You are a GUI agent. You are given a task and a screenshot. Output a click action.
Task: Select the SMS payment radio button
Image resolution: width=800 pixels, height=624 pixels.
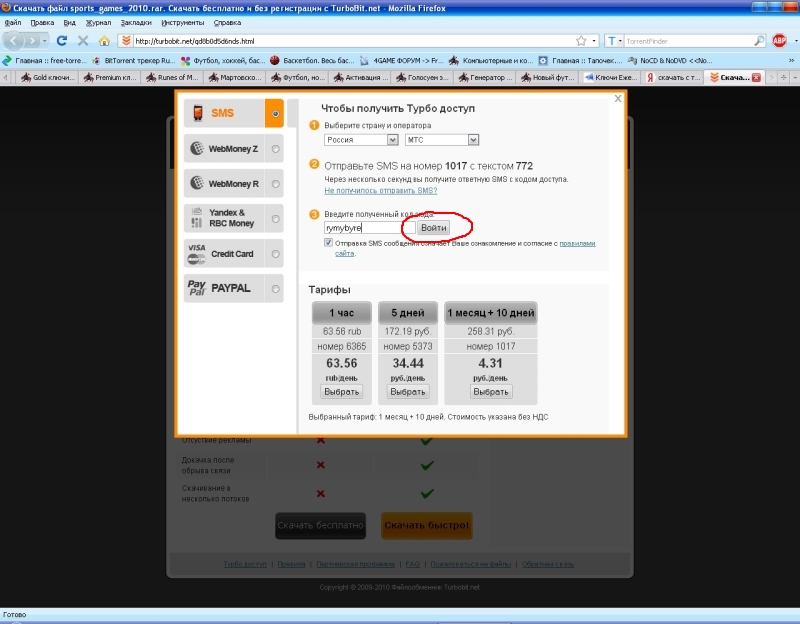click(276, 113)
